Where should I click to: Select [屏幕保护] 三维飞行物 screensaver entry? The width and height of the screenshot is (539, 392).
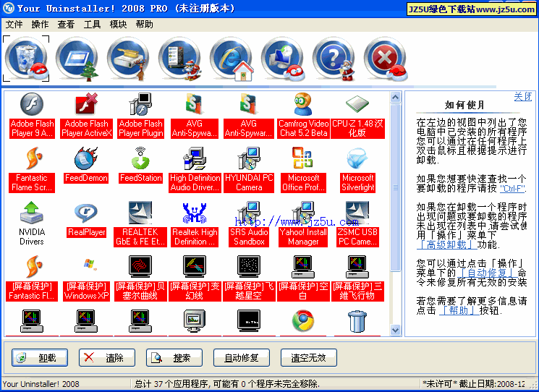pos(357,278)
